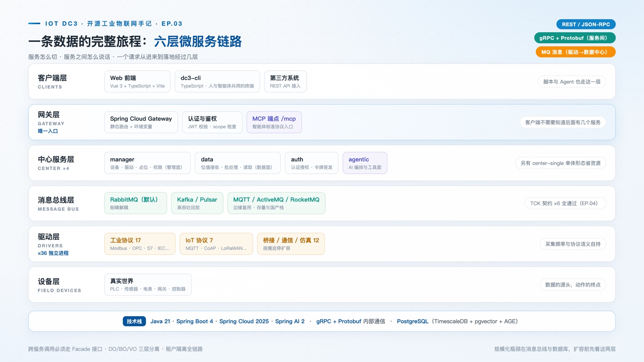
Task: Click the auth service card
Action: tap(312, 163)
